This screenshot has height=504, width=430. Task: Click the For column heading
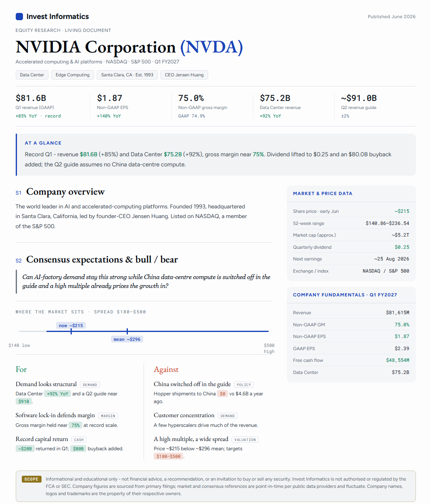pos(21,370)
